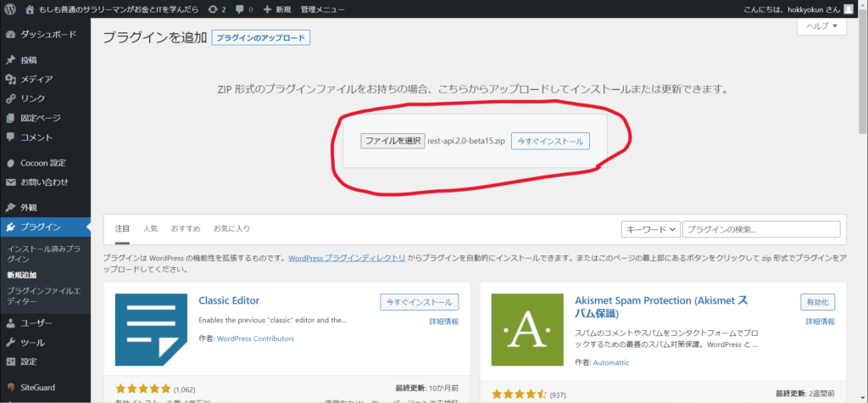The width and height of the screenshot is (868, 403).
Task: Click 有効化 for Akismet Spam Protection
Action: 818,302
